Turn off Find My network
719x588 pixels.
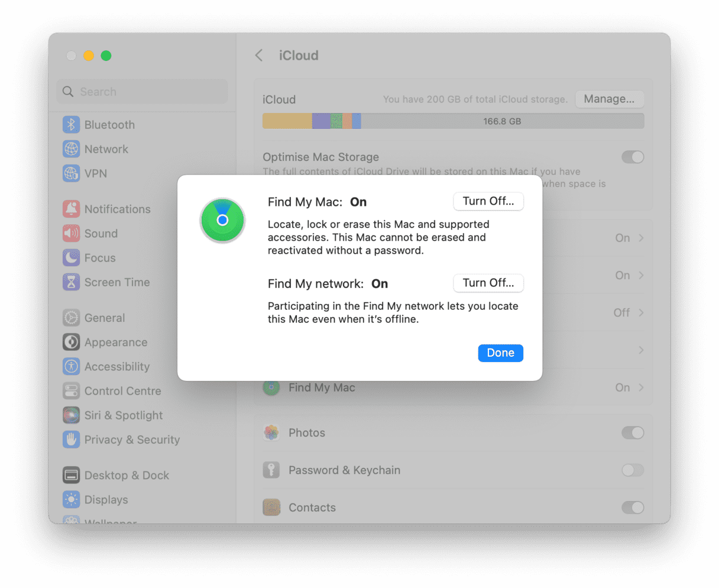tap(488, 283)
